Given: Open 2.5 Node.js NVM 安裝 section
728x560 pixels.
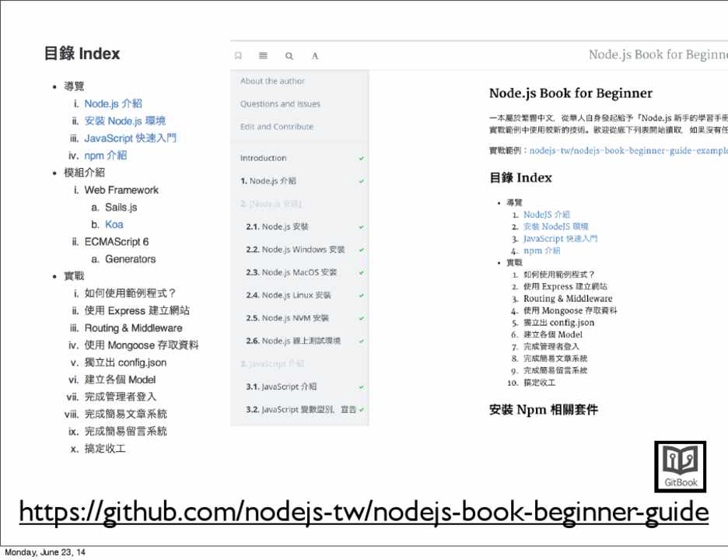Looking at the screenshot, I should 287,318.
